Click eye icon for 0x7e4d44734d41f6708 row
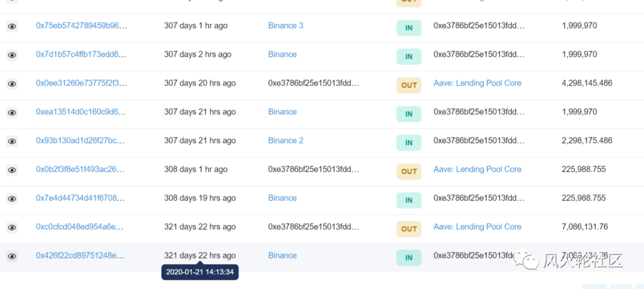 pyautogui.click(x=12, y=199)
